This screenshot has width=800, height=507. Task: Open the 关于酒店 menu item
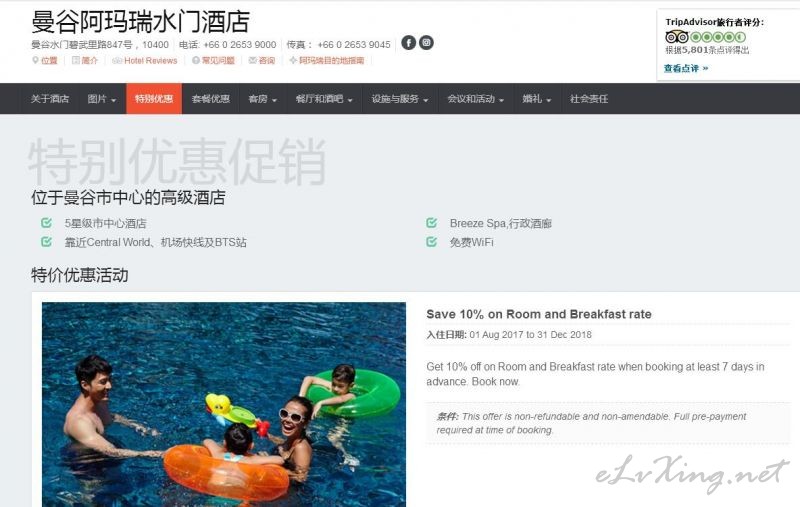pyautogui.click(x=49, y=99)
